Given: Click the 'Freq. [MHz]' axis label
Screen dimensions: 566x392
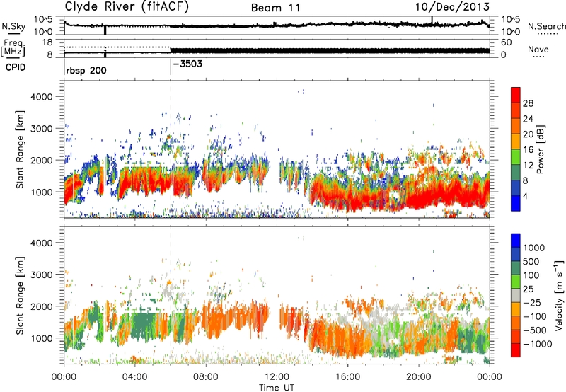Looking at the screenshot, I should (x=13, y=48).
